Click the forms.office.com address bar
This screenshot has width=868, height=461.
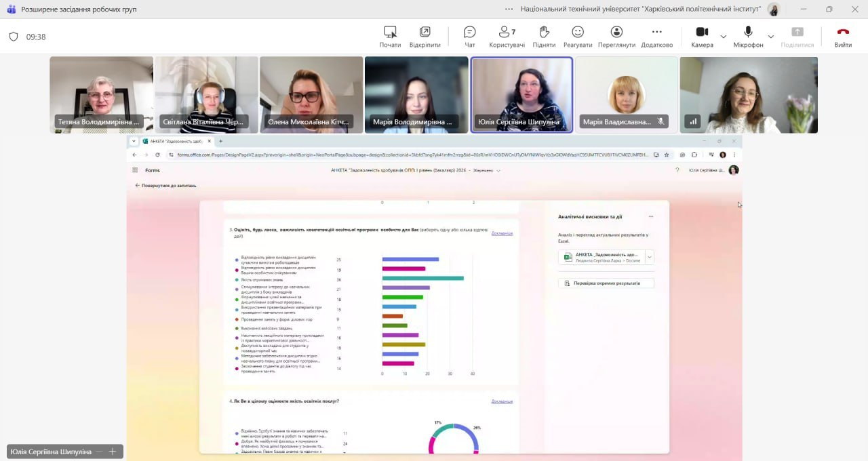click(412, 155)
